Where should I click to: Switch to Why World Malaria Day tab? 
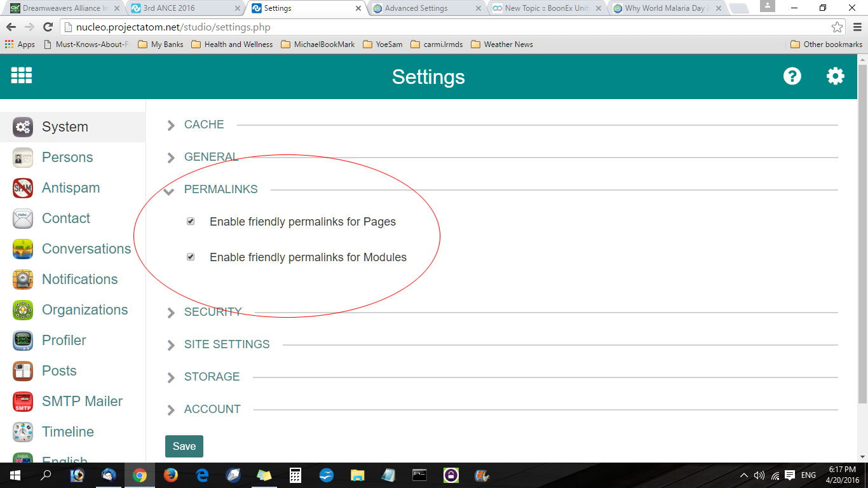(x=666, y=8)
